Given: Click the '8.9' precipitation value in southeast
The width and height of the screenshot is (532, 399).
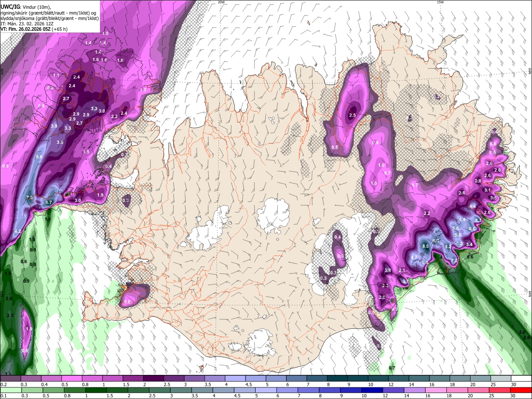Looking at the screenshot, I should [x=426, y=246].
